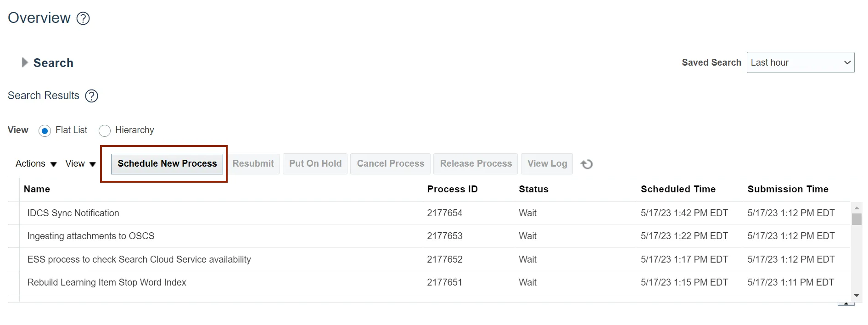Select the Hierarchy view radio button
This screenshot has width=868, height=325.
(105, 131)
